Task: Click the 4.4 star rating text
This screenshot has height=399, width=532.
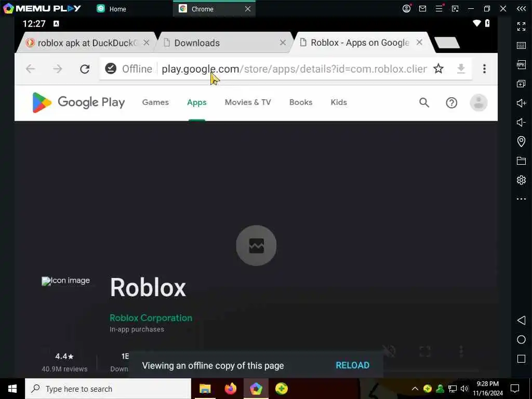Action: (x=64, y=356)
